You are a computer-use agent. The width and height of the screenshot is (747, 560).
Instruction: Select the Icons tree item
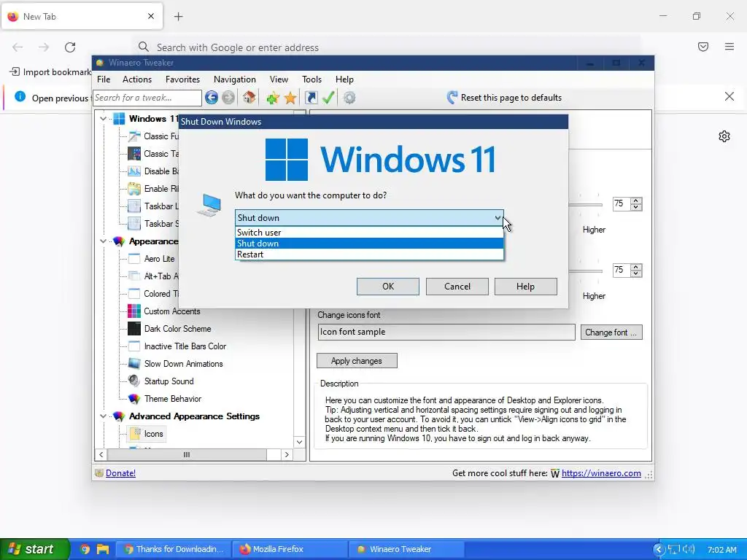[x=153, y=434]
